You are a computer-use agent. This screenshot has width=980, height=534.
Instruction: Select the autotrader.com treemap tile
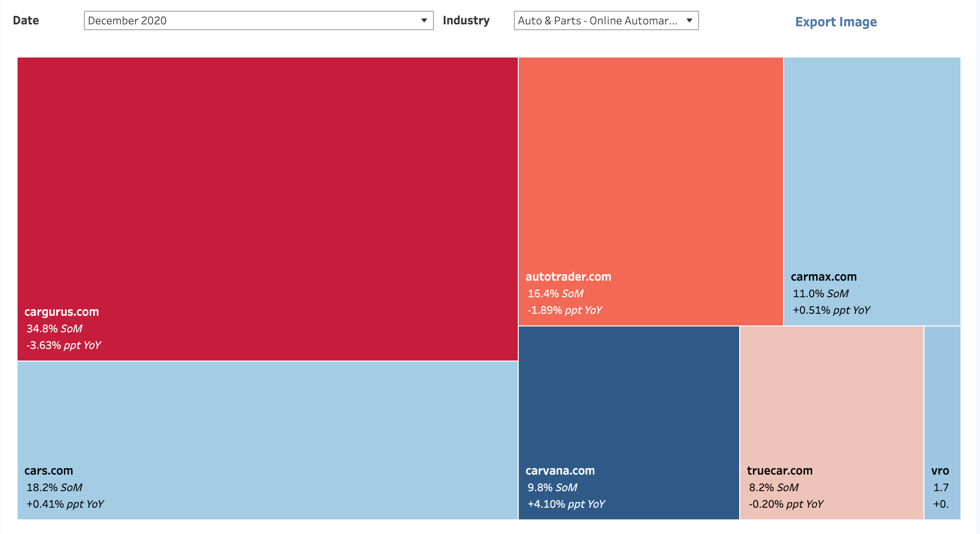click(x=651, y=191)
